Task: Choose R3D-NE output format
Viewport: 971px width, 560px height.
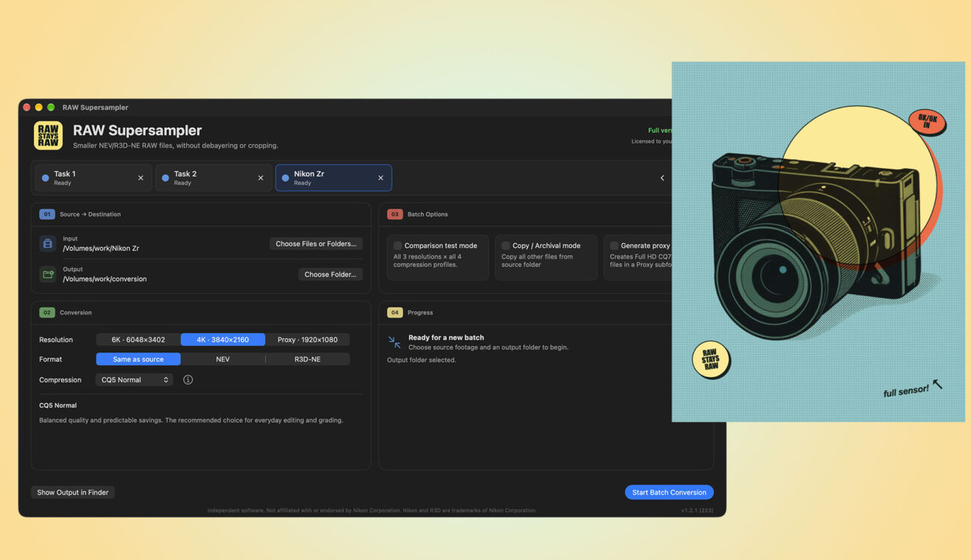Action: pyautogui.click(x=308, y=359)
